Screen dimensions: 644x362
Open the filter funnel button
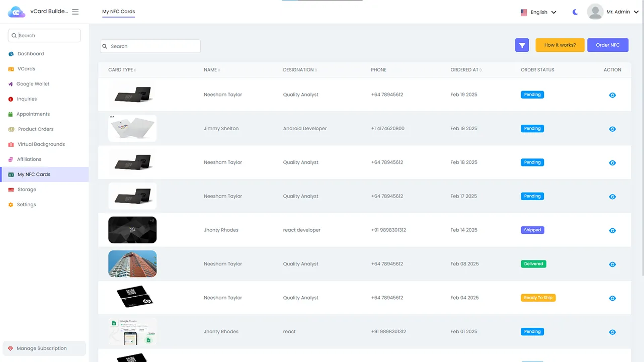[x=522, y=45]
